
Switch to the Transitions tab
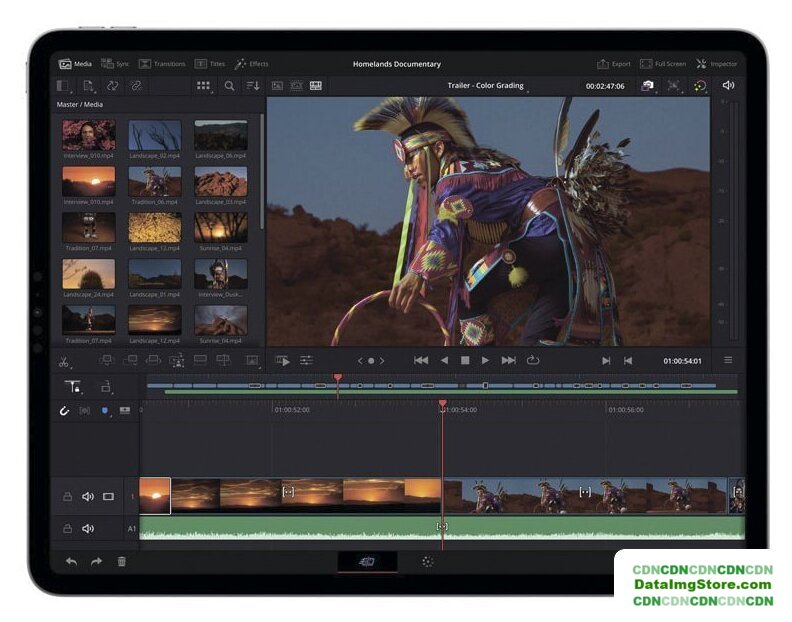click(x=162, y=64)
